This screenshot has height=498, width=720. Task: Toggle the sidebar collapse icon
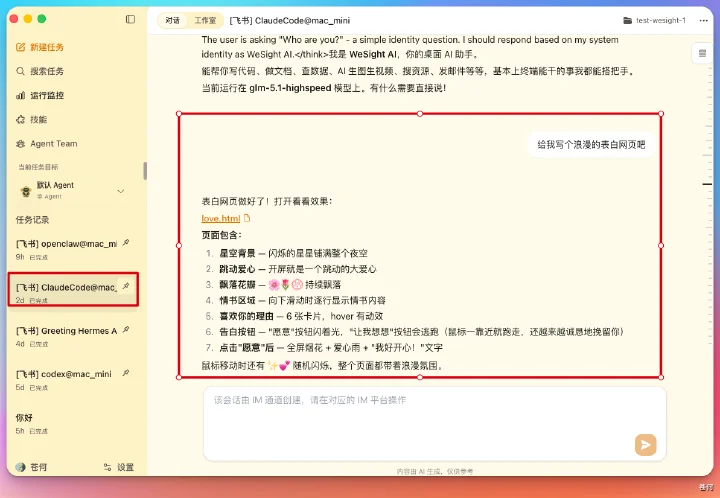tap(130, 19)
